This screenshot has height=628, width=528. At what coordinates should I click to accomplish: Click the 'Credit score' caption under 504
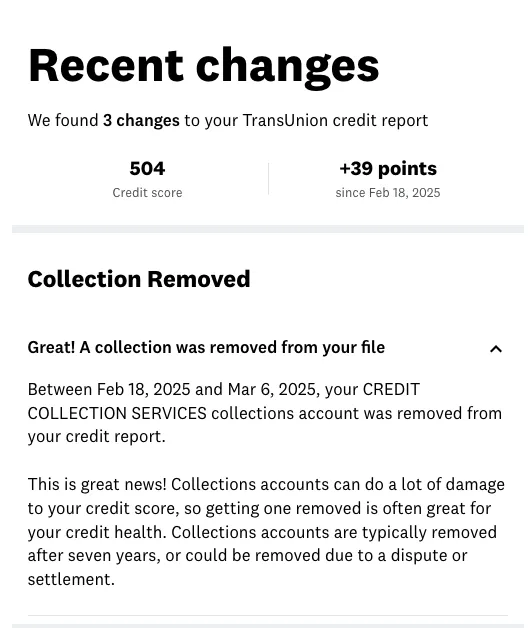click(147, 193)
